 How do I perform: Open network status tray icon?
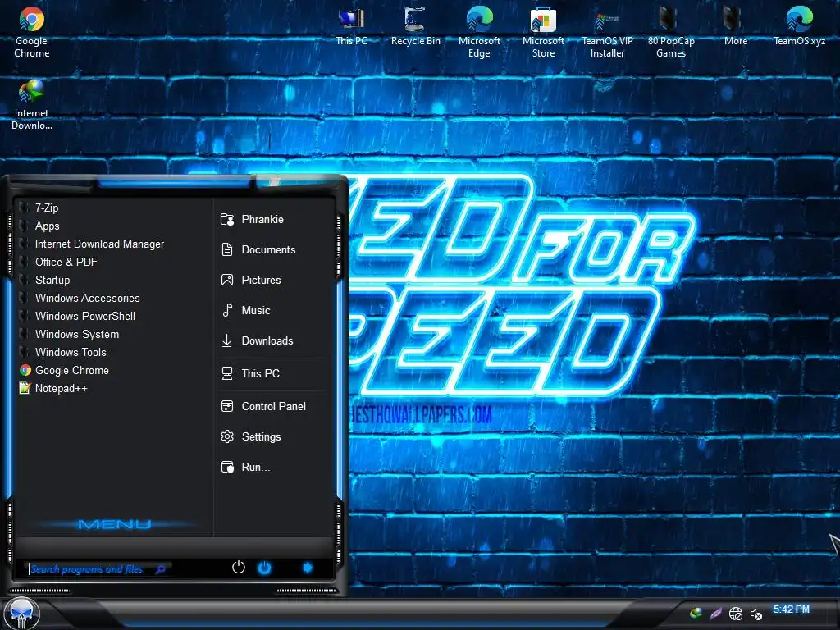click(x=736, y=614)
